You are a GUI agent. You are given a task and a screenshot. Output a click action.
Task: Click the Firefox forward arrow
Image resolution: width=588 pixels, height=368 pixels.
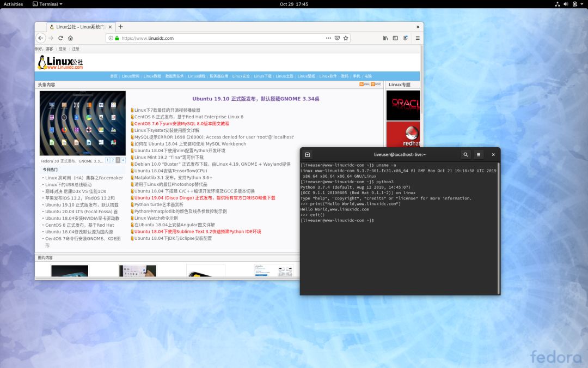[x=51, y=38]
